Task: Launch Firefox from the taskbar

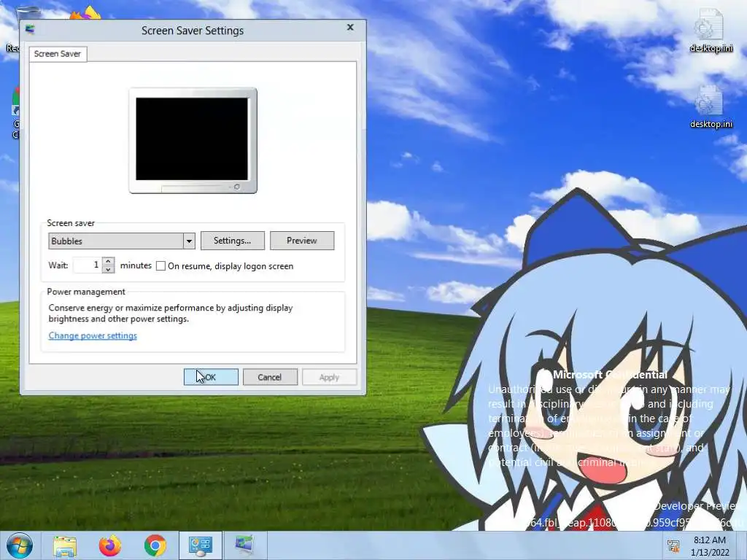Action: coord(110,545)
